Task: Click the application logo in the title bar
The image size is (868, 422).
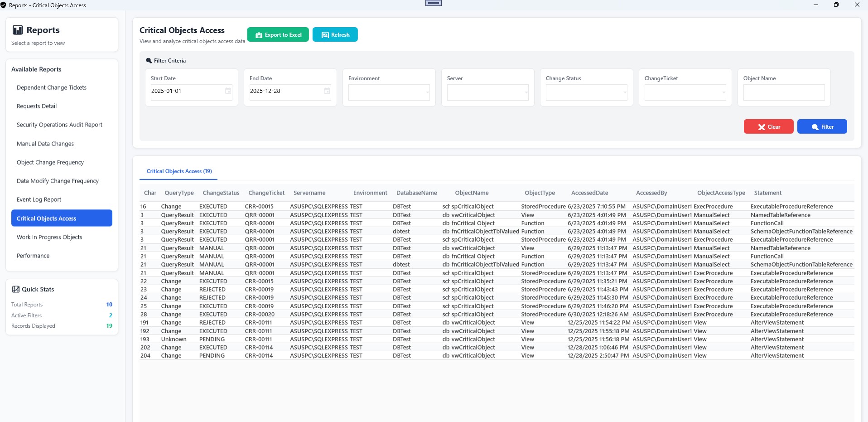Action: pos(6,5)
